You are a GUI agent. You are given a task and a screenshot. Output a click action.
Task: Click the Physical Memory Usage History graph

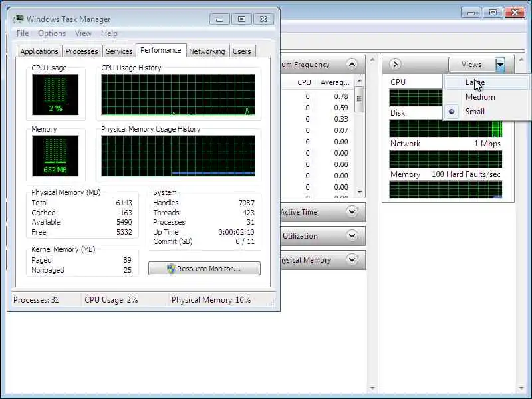pyautogui.click(x=178, y=156)
